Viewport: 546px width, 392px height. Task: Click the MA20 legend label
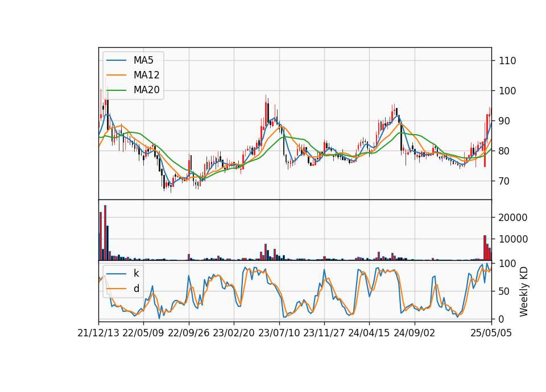point(146,90)
